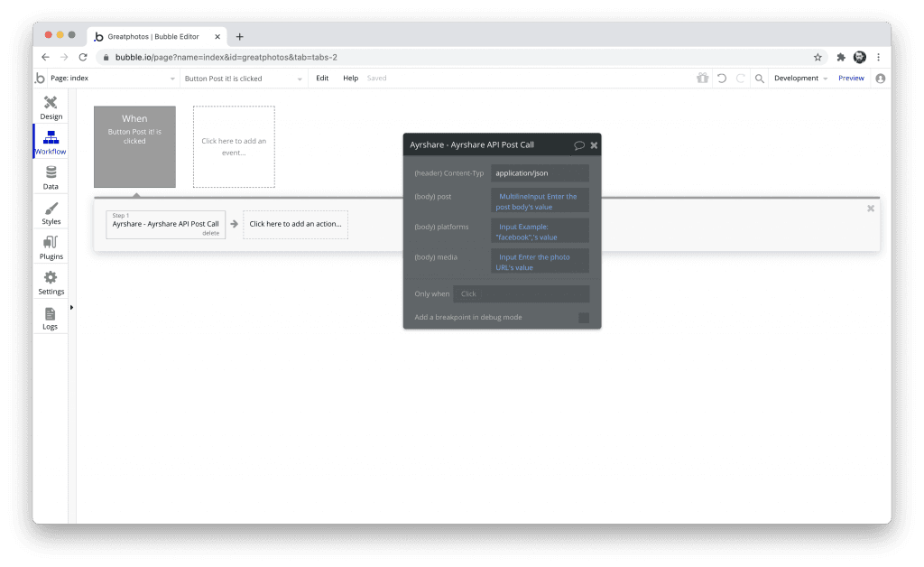Open Chrome three-dot menu
Screen dimensions: 924x567
[x=878, y=57]
